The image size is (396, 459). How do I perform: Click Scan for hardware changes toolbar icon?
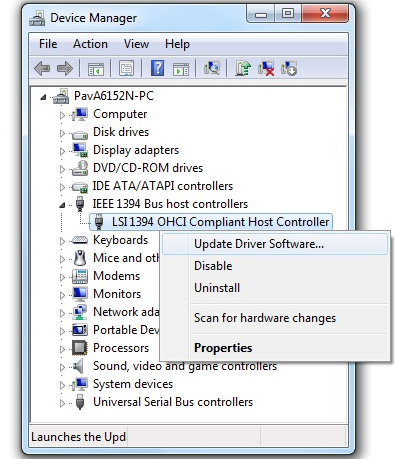click(212, 68)
